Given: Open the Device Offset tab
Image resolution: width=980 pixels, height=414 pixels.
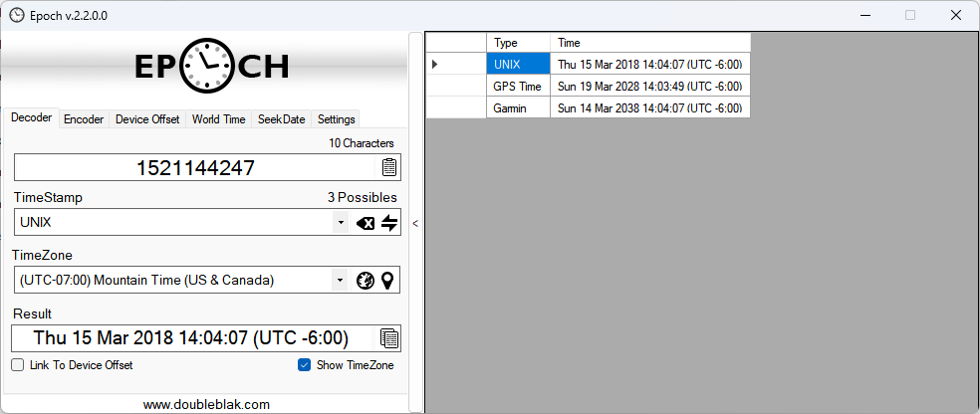Looking at the screenshot, I should click(x=147, y=119).
